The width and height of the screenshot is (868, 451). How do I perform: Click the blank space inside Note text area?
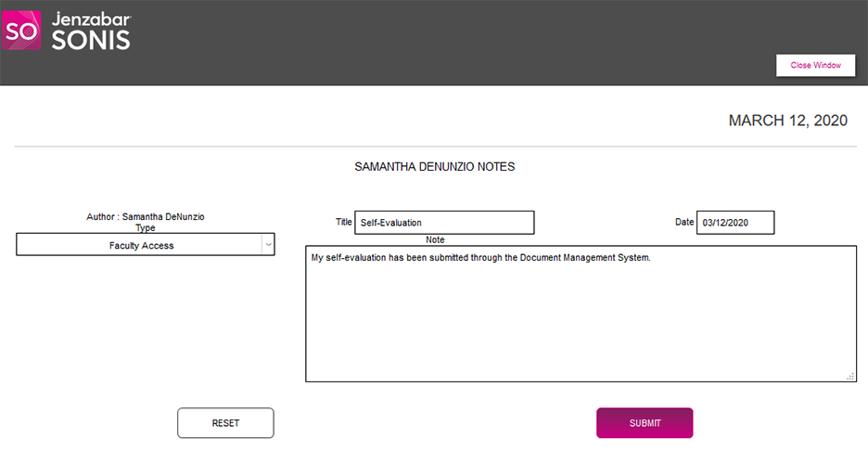point(579,325)
